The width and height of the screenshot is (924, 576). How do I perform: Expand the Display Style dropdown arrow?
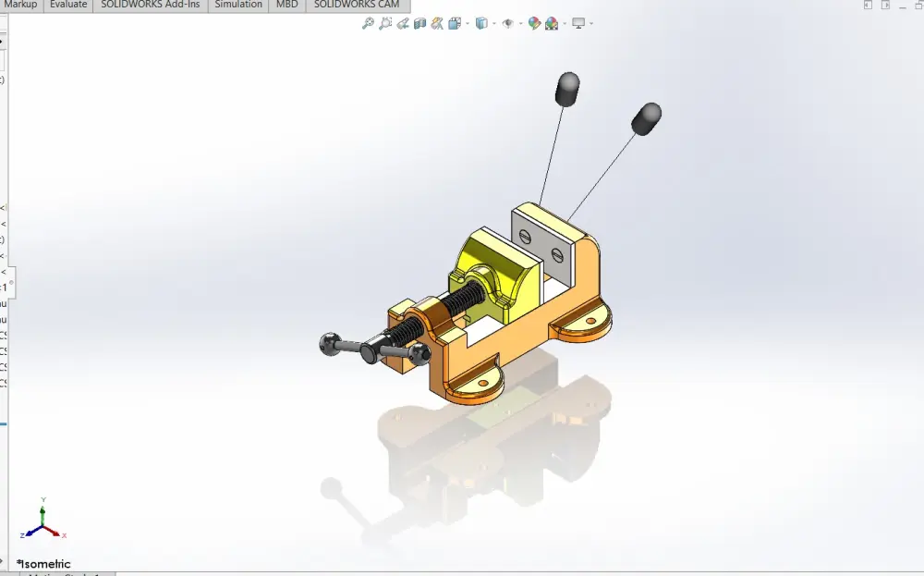click(x=493, y=24)
